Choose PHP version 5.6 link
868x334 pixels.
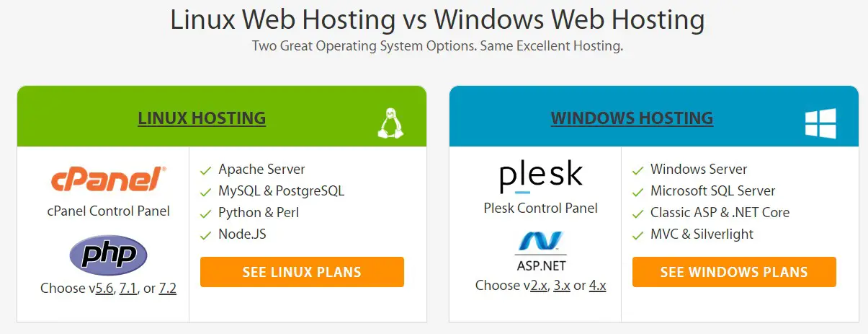click(106, 289)
